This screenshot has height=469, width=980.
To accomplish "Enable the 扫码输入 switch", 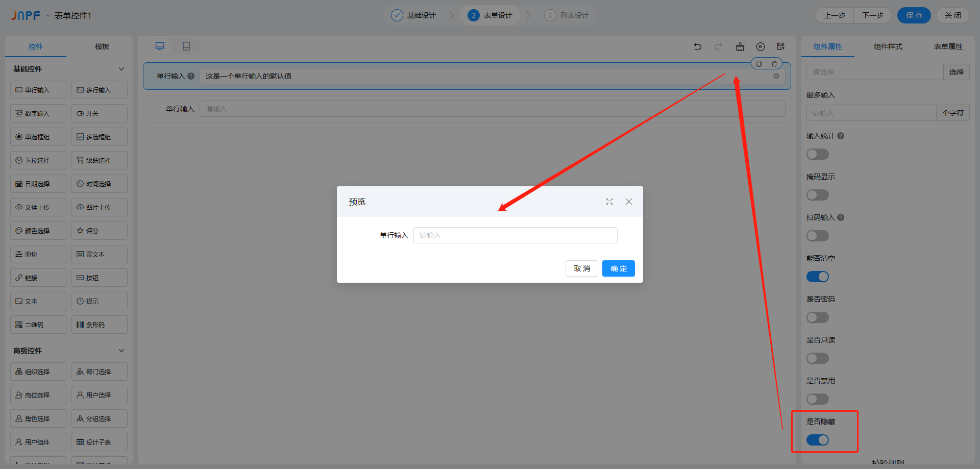I will click(x=818, y=236).
